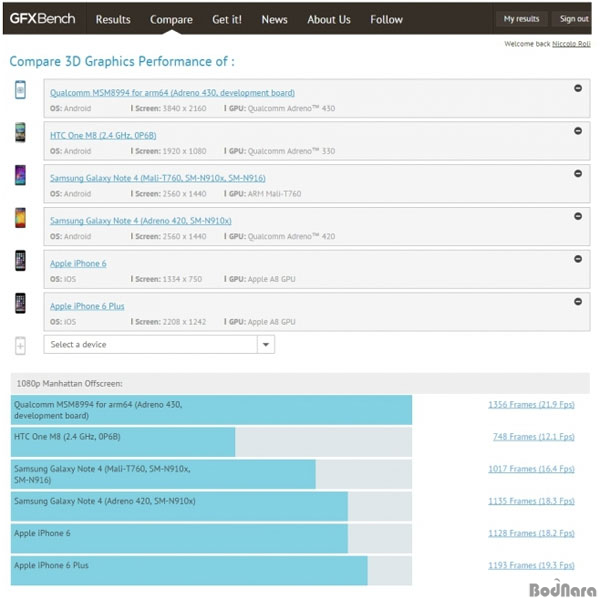Image resolution: width=600 pixels, height=600 pixels.
Task: Click the Galaxy Note 4 Adreno 420 thumbnail
Action: (x=20, y=218)
